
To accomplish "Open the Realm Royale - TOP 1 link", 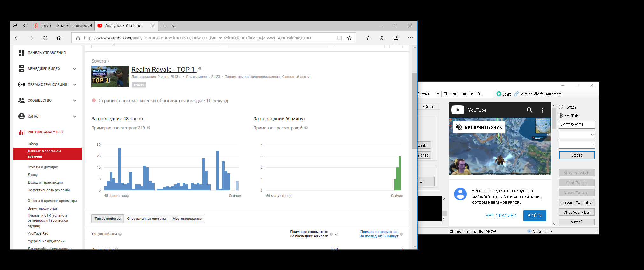I will click(163, 70).
